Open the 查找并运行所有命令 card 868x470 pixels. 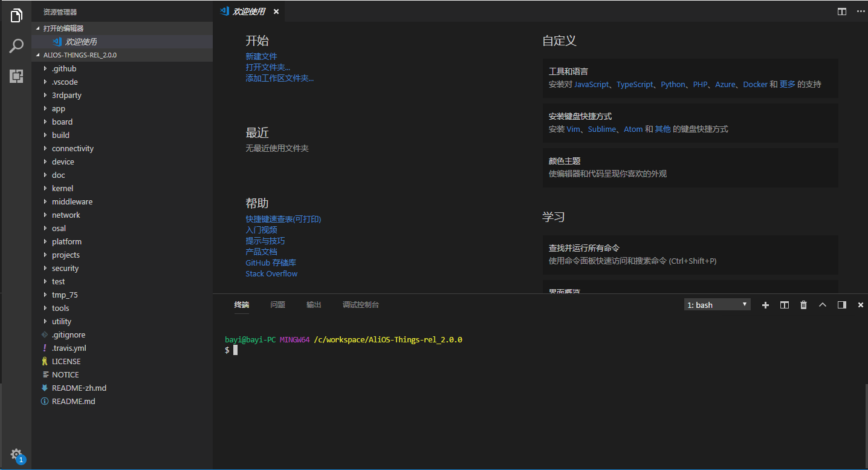point(690,255)
